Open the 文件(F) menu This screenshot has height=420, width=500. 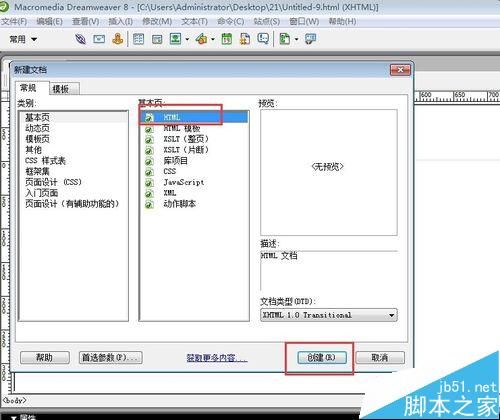pos(14,22)
